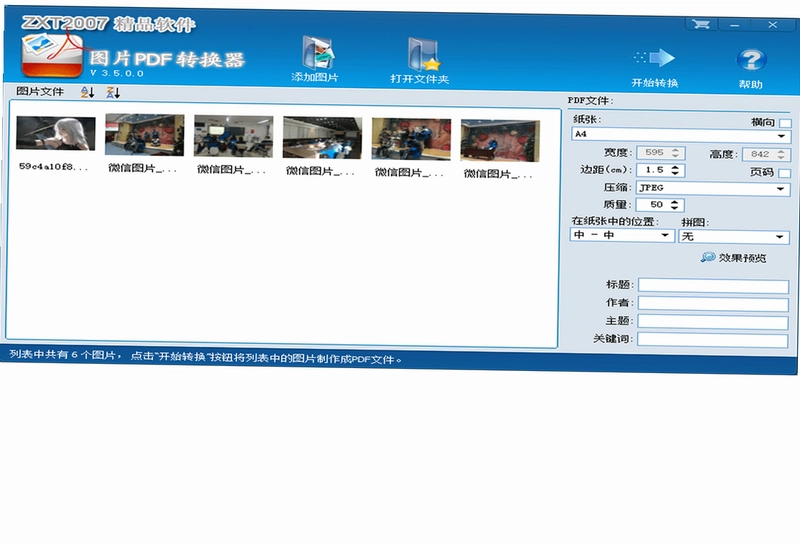Enable the 横向 landscape checkbox

point(786,123)
